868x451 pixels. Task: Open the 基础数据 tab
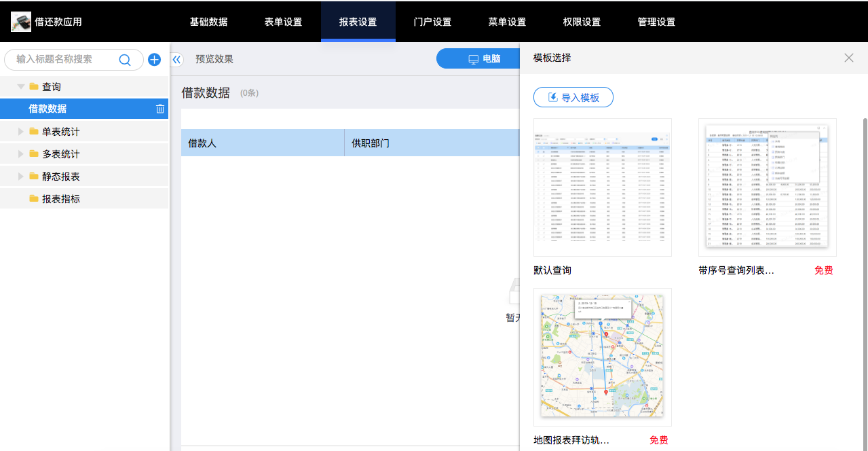tap(208, 22)
